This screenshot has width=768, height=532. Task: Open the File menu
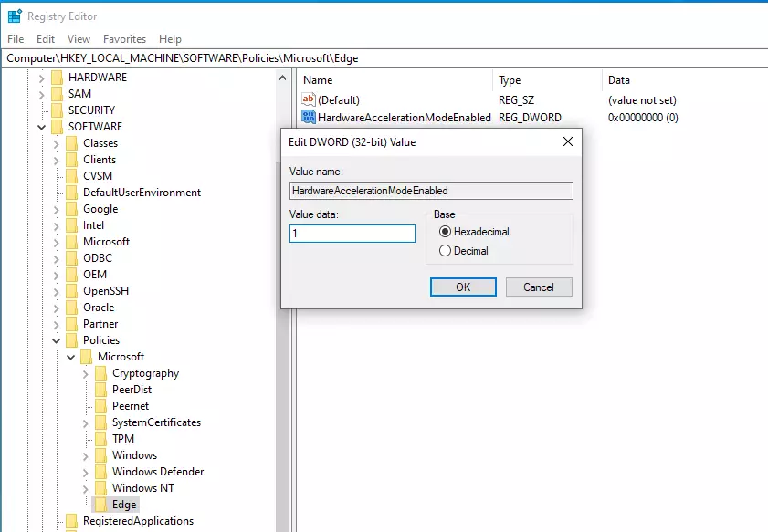pyautogui.click(x=16, y=38)
